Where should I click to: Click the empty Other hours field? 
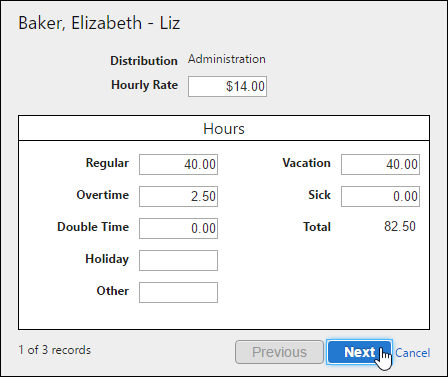[178, 292]
